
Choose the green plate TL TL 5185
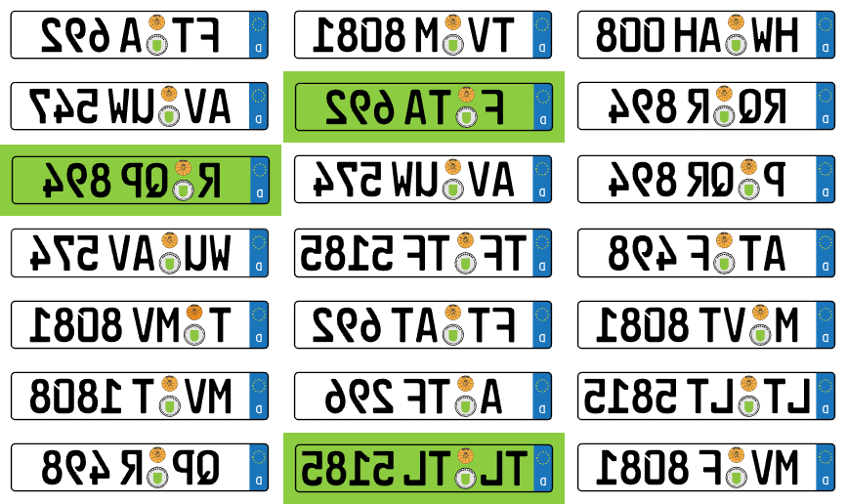pyautogui.click(x=423, y=469)
